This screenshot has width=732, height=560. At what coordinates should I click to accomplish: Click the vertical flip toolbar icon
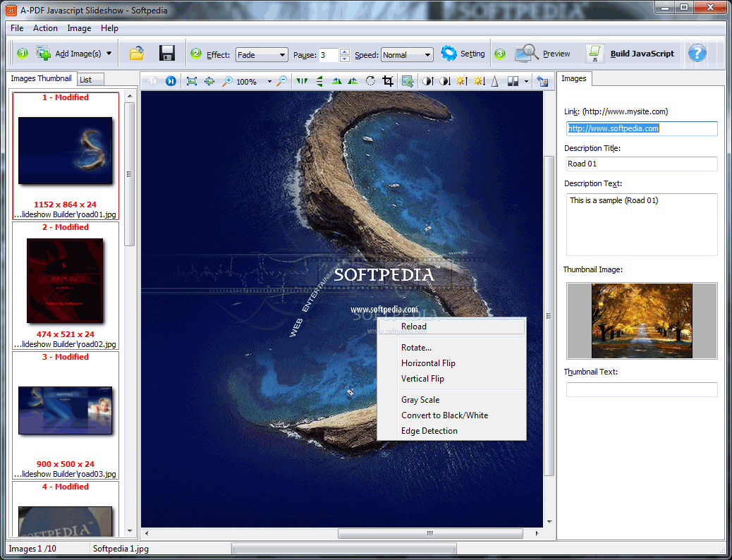pyautogui.click(x=319, y=81)
